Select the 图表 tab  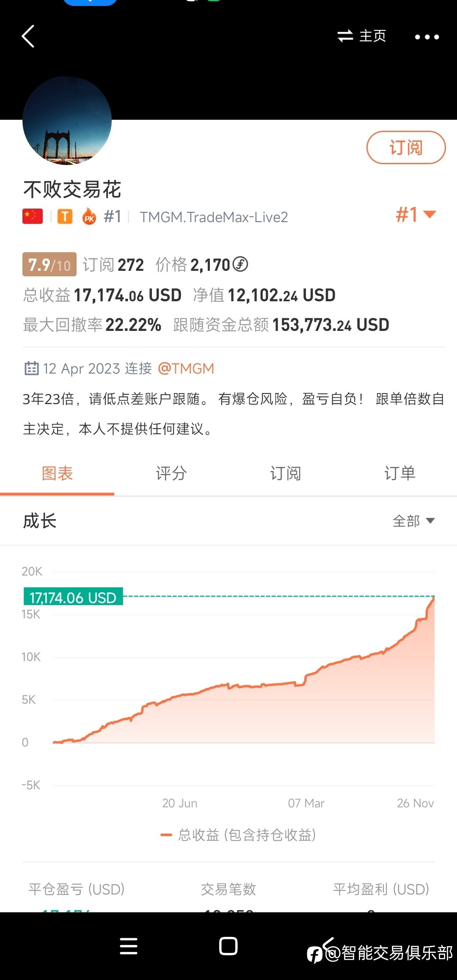[x=57, y=473]
